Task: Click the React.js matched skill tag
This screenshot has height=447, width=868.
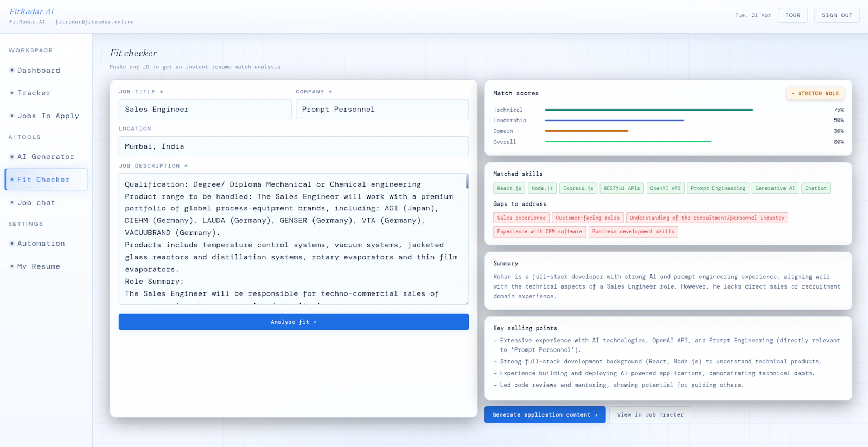Action: click(x=509, y=188)
